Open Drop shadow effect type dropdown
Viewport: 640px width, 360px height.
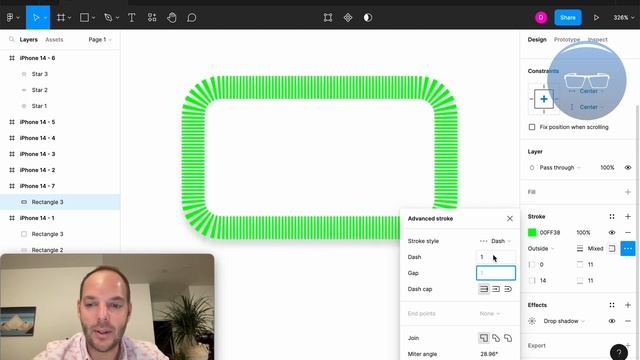coord(564,321)
